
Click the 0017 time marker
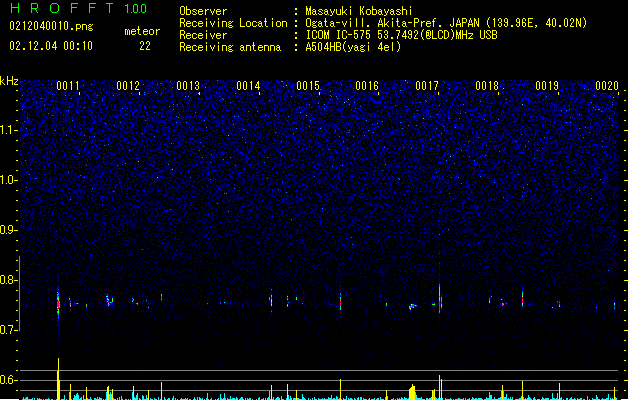(x=427, y=86)
